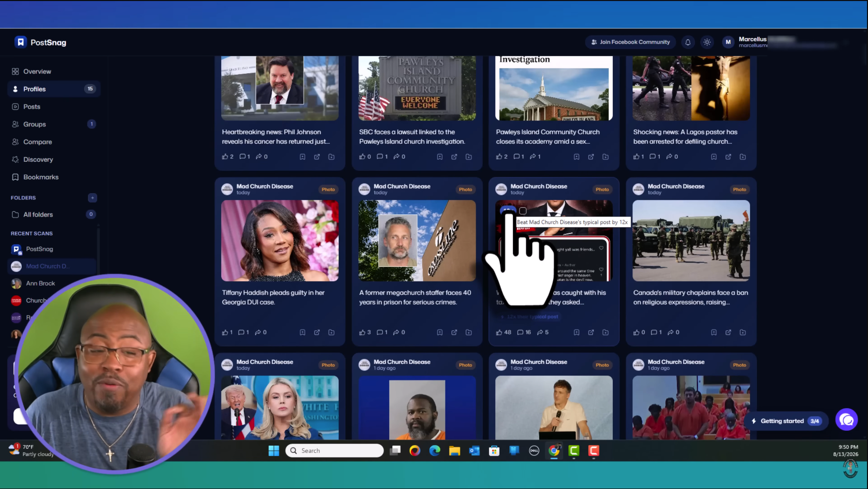Open the Windows Start menu
The height and width of the screenshot is (489, 868).
tap(274, 451)
